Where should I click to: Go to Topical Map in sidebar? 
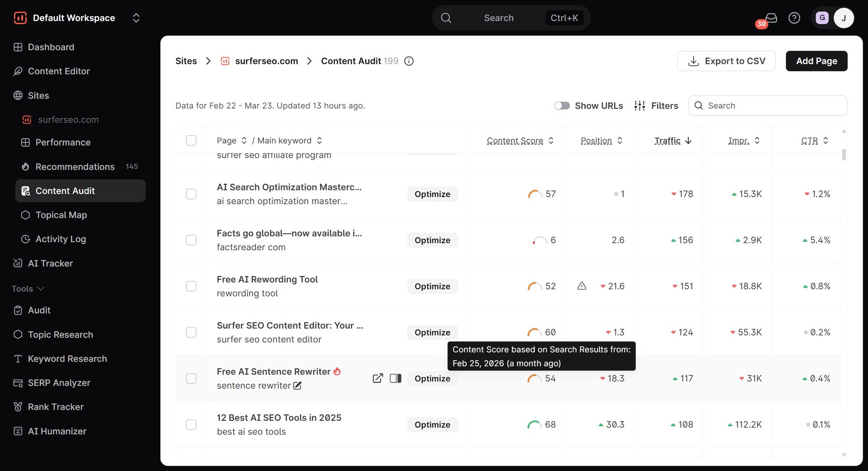pos(61,215)
